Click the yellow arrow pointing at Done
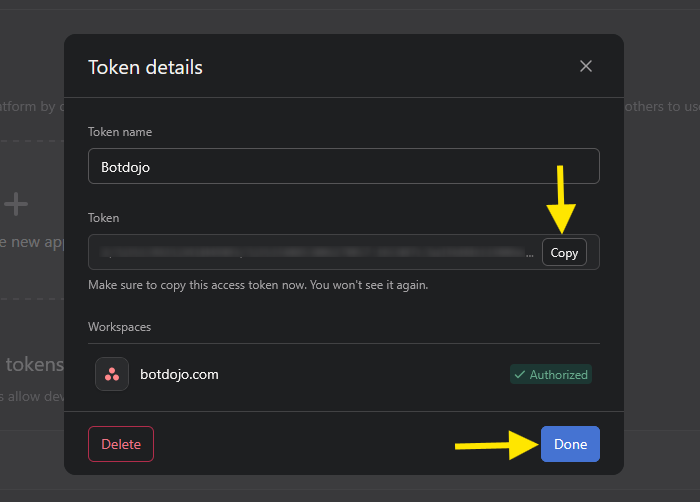The height and width of the screenshot is (502, 700). pyautogui.click(x=495, y=444)
